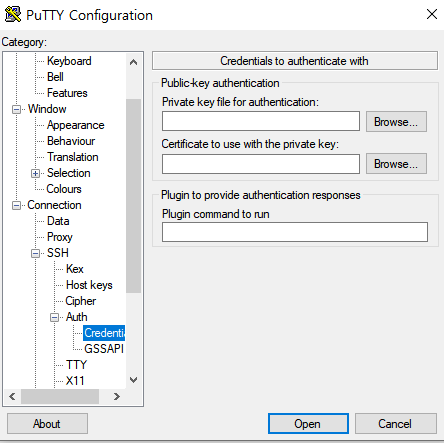
Task: Click the category tree scroll up arrow
Action: point(133,62)
